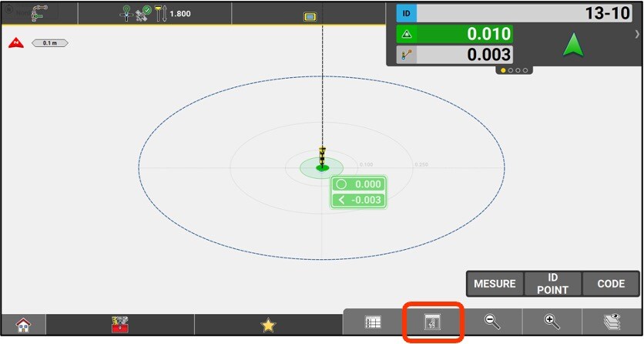Select the CODE button
The width and height of the screenshot is (644, 344).
tap(611, 284)
